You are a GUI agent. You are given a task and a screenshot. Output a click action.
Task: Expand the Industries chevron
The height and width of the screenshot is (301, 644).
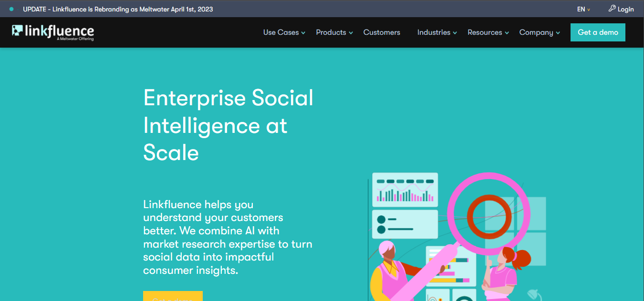point(455,33)
